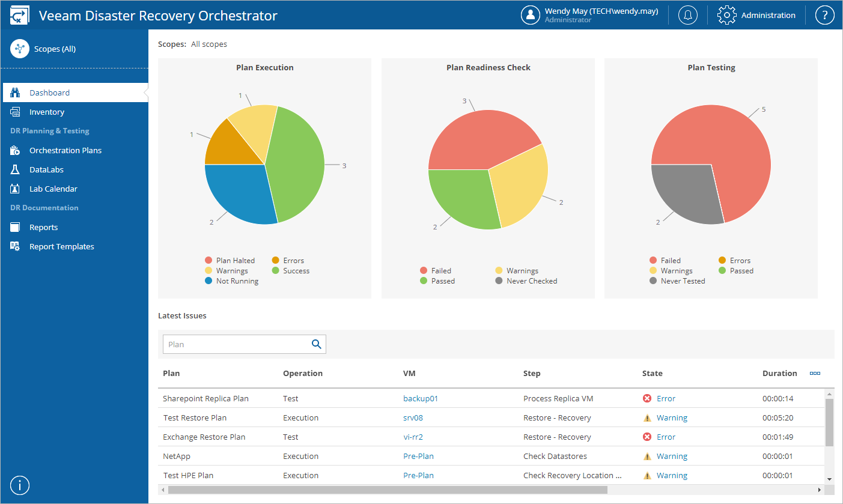Open the Scopes (All) selector icon
Viewport: 843px width, 504px height.
pos(20,49)
